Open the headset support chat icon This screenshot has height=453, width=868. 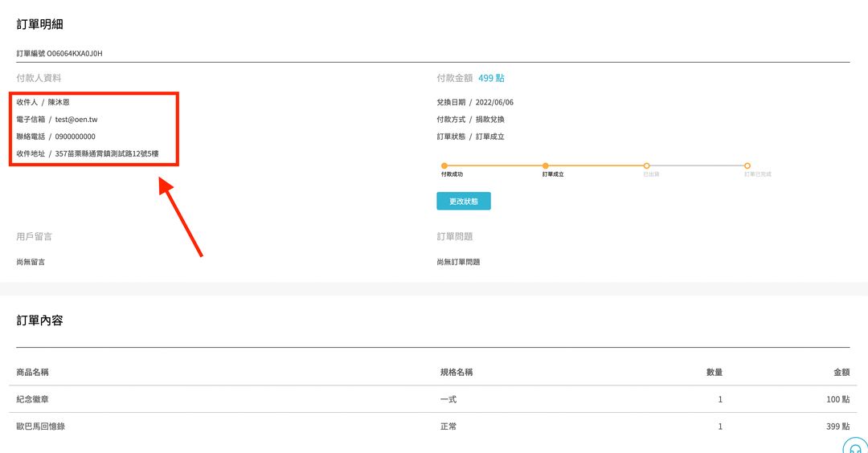pos(855,447)
